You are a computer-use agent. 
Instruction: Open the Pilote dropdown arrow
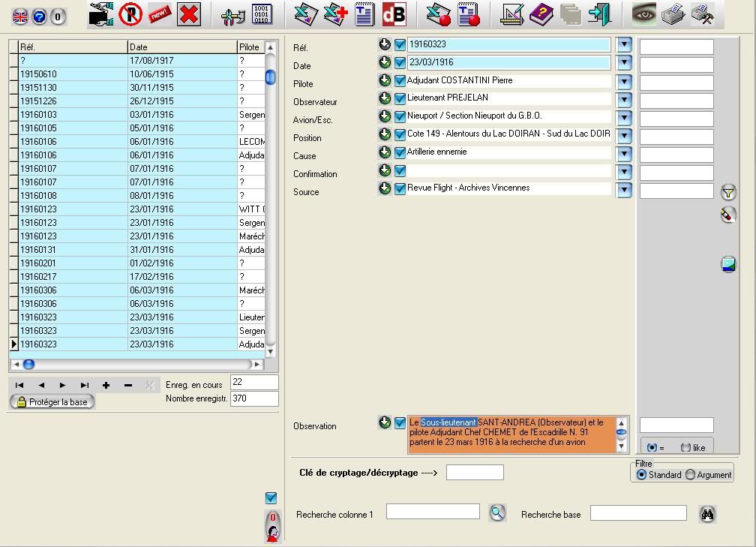pyautogui.click(x=624, y=81)
